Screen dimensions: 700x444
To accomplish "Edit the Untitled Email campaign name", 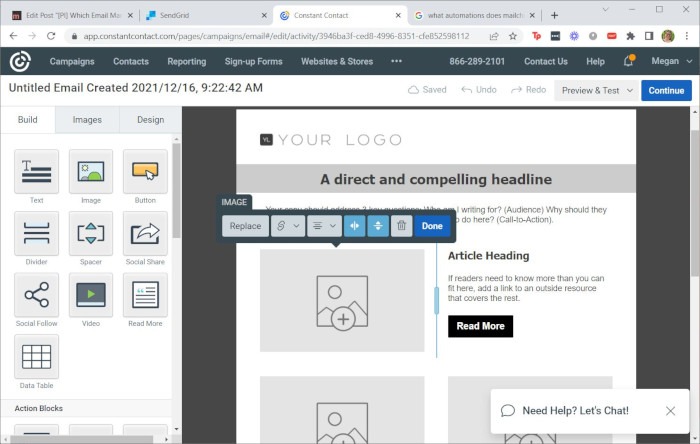I will tap(136, 88).
